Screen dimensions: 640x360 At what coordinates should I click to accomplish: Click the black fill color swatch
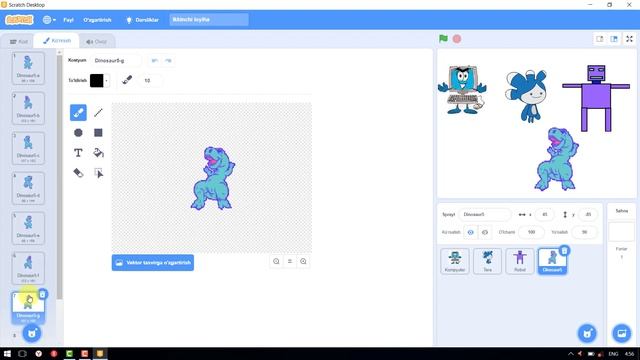tap(97, 80)
